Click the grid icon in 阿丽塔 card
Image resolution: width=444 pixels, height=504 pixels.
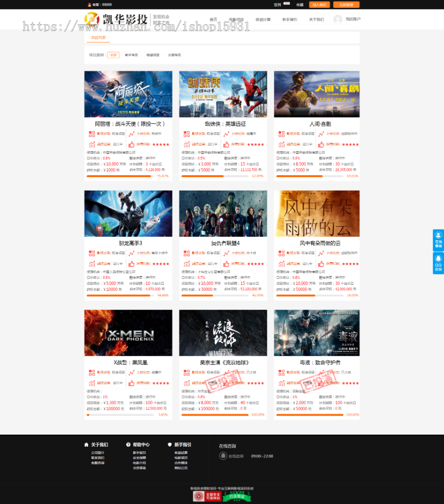point(92,134)
